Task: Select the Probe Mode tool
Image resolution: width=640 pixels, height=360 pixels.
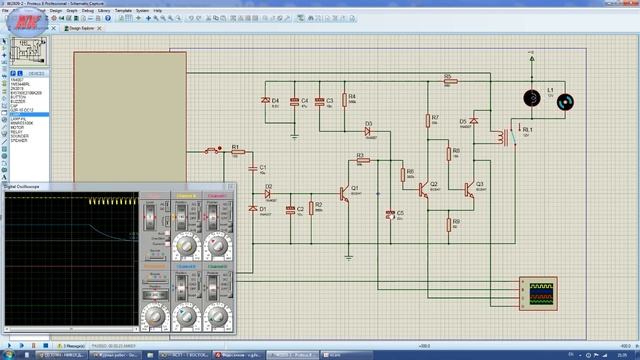Action: [x=4, y=127]
